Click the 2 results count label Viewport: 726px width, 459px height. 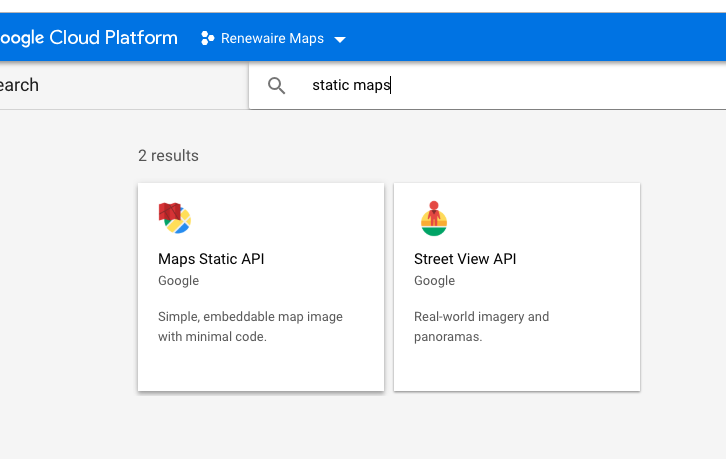[168, 156]
